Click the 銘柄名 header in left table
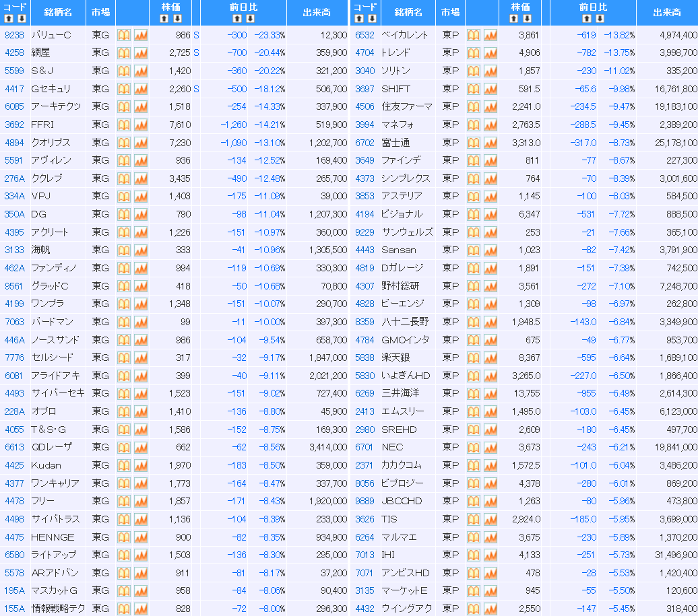 click(58, 12)
